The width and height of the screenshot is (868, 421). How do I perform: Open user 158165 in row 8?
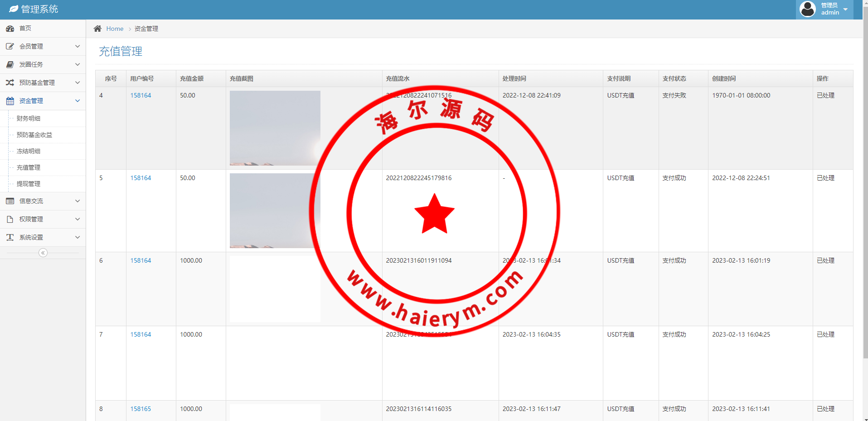(141, 409)
